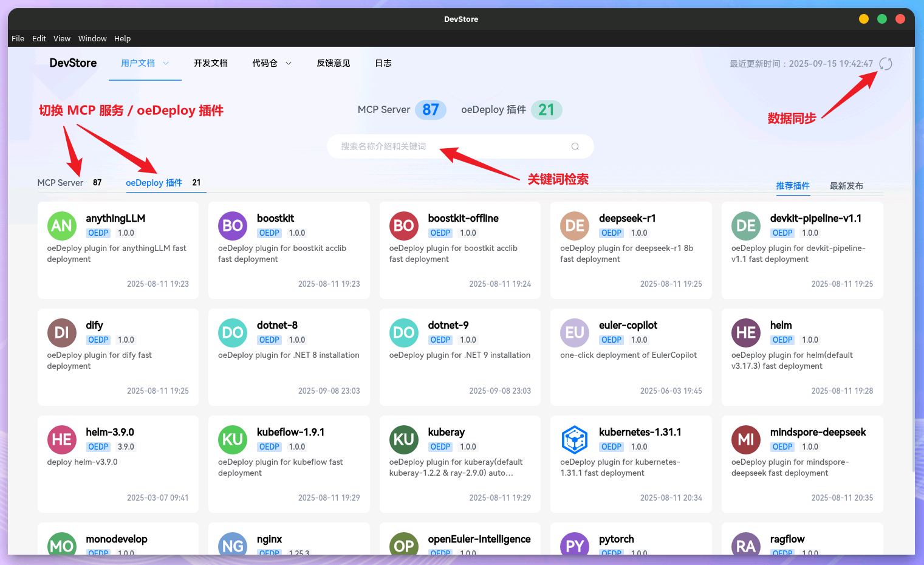Click the green AN anythingLLM avatar icon
This screenshot has height=565, width=924.
(x=62, y=226)
